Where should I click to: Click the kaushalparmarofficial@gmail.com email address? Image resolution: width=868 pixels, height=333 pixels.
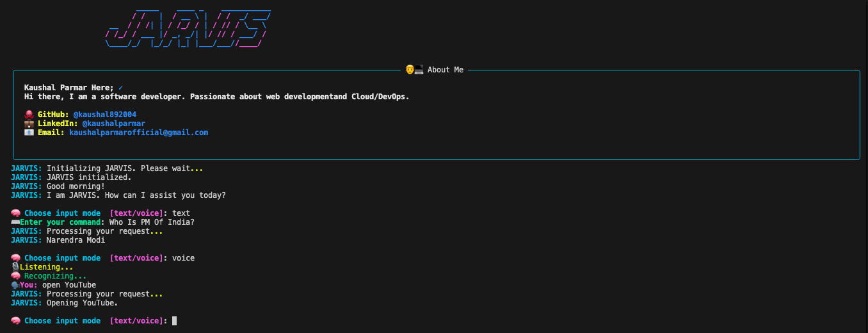(x=138, y=133)
